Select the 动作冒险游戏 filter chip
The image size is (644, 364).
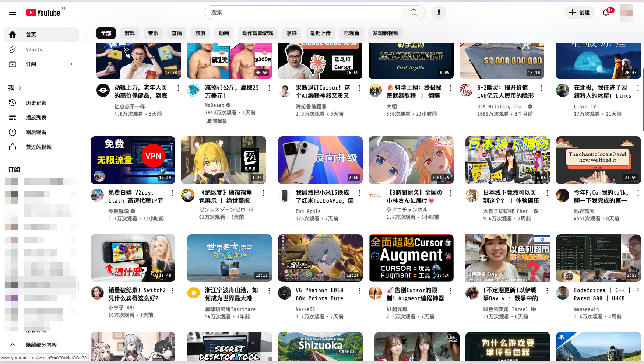click(x=258, y=33)
